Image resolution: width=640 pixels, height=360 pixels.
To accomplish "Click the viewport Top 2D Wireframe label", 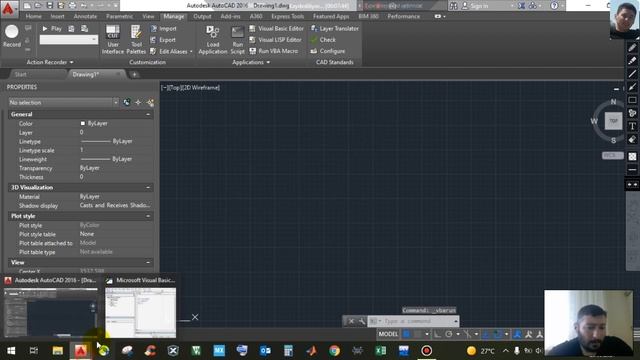I will [191, 87].
